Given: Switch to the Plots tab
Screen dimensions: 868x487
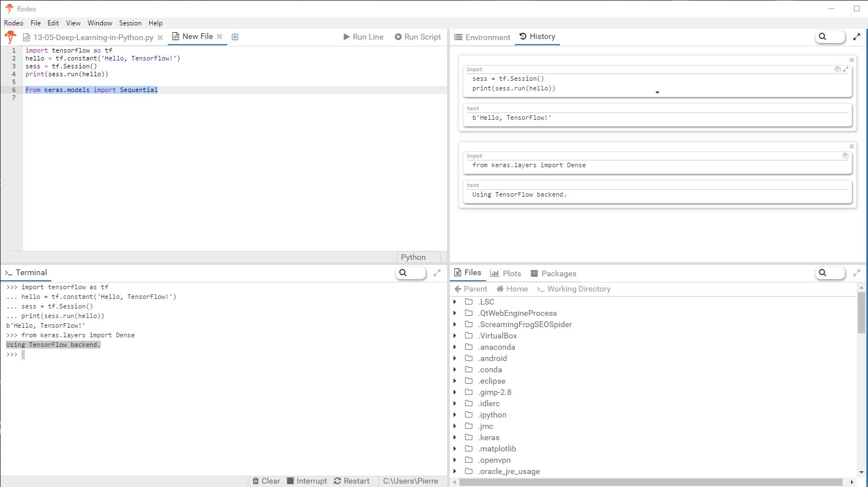Looking at the screenshot, I should [506, 273].
